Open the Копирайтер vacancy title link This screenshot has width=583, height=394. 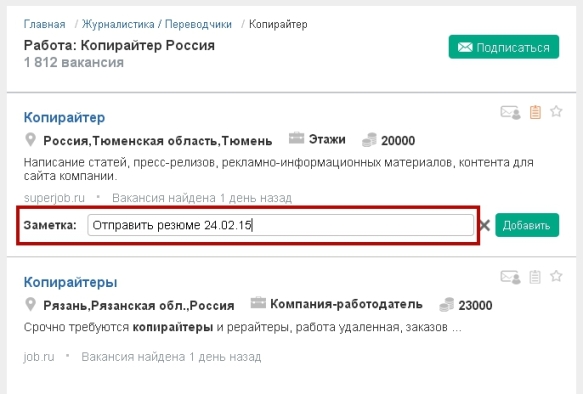[64, 117]
